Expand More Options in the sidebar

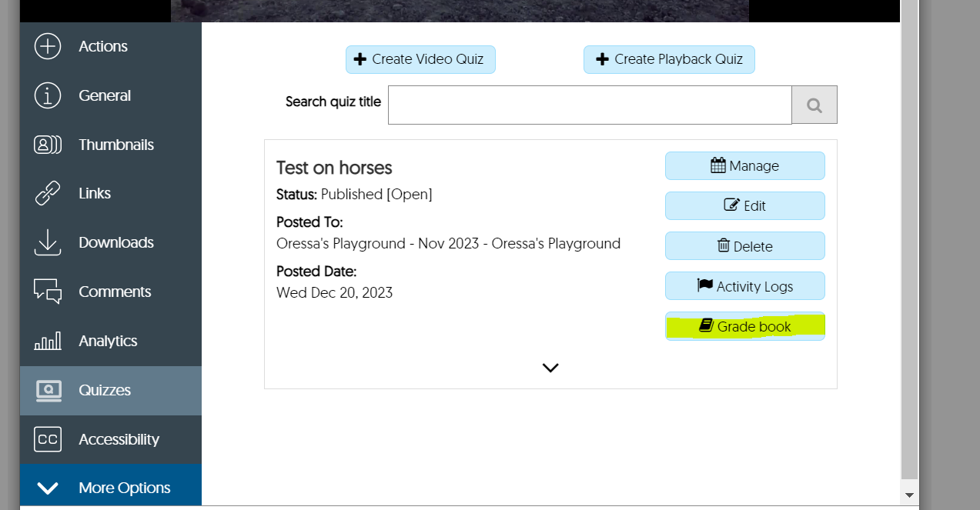tap(111, 487)
